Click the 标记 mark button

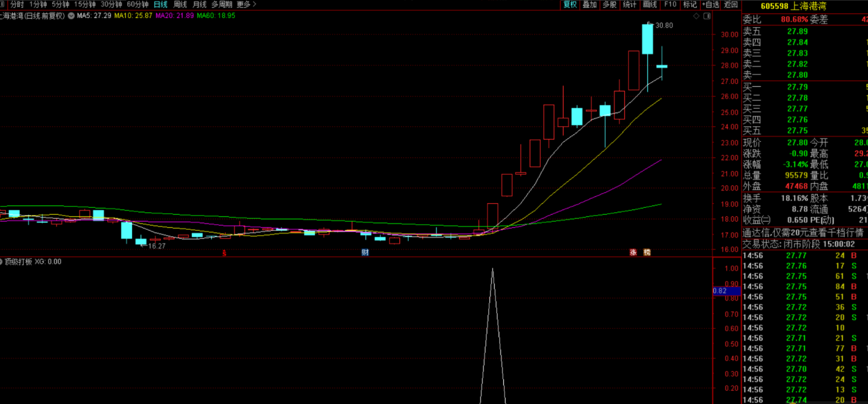pyautogui.click(x=690, y=4)
